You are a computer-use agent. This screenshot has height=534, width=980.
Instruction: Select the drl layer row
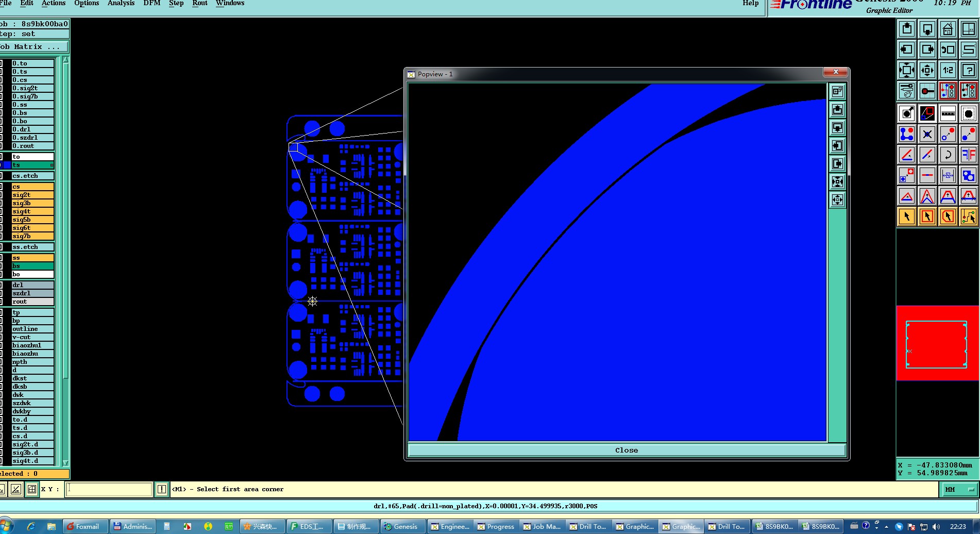tap(32, 285)
